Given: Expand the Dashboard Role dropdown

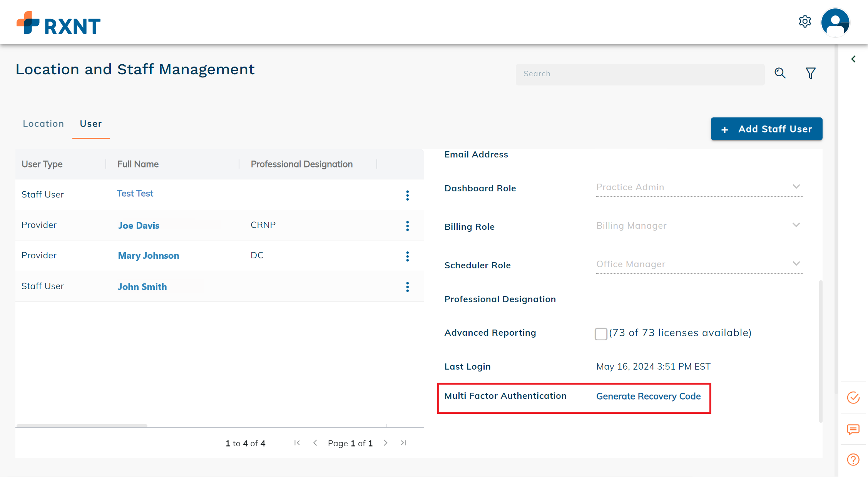Looking at the screenshot, I should 700,187.
